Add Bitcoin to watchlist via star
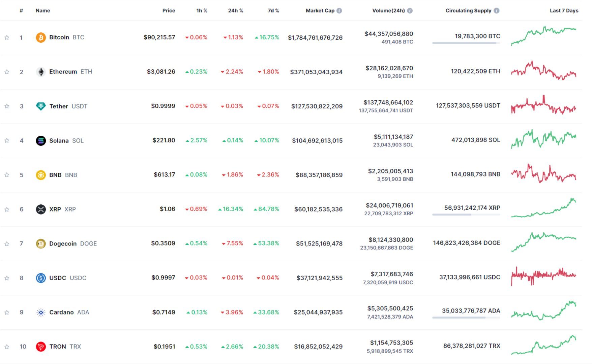 point(6,37)
